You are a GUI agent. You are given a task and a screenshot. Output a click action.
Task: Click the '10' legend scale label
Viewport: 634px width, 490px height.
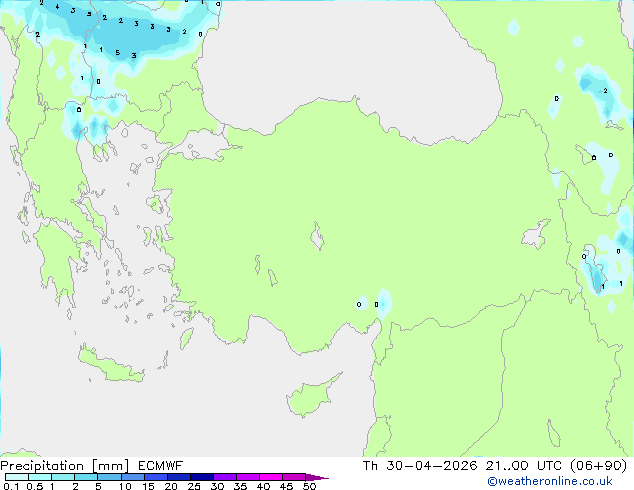125,486
